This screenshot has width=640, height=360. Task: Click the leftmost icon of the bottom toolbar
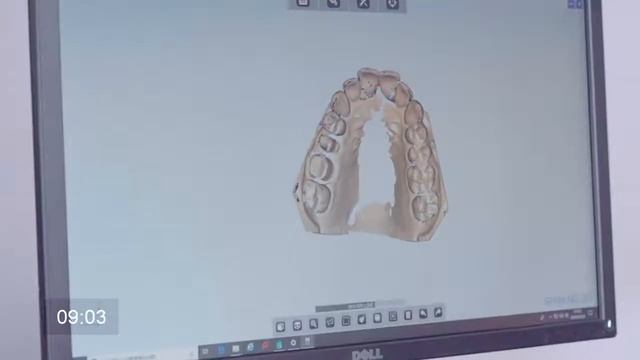click(280, 327)
